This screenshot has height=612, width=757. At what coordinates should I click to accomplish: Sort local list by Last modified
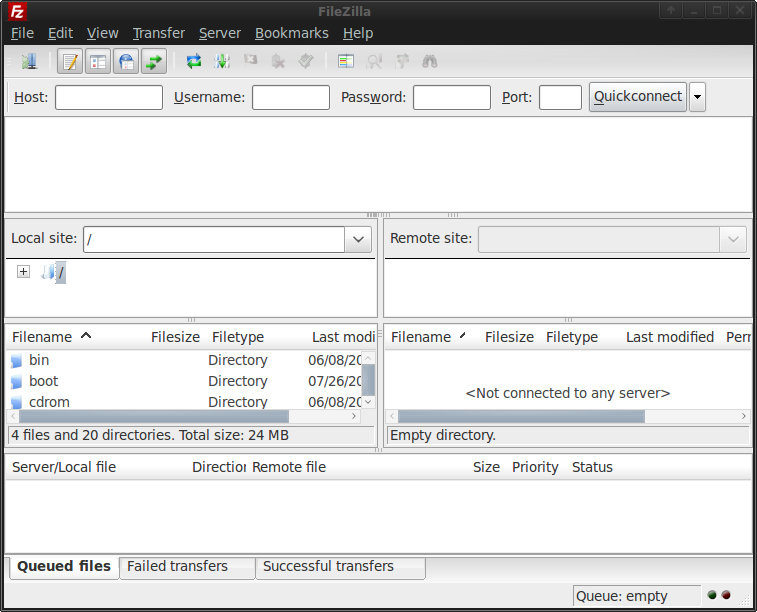click(343, 337)
